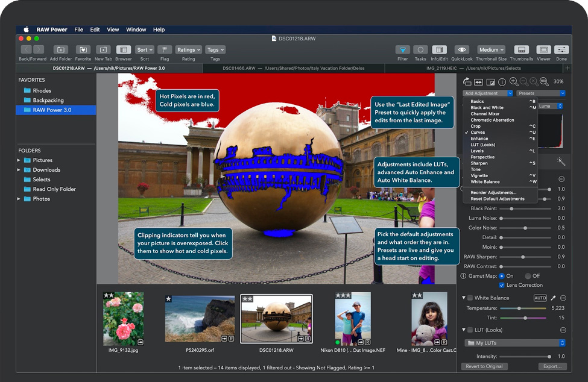Open the Window menu in menu bar
Viewport: 588px width, 382px height.
[136, 30]
